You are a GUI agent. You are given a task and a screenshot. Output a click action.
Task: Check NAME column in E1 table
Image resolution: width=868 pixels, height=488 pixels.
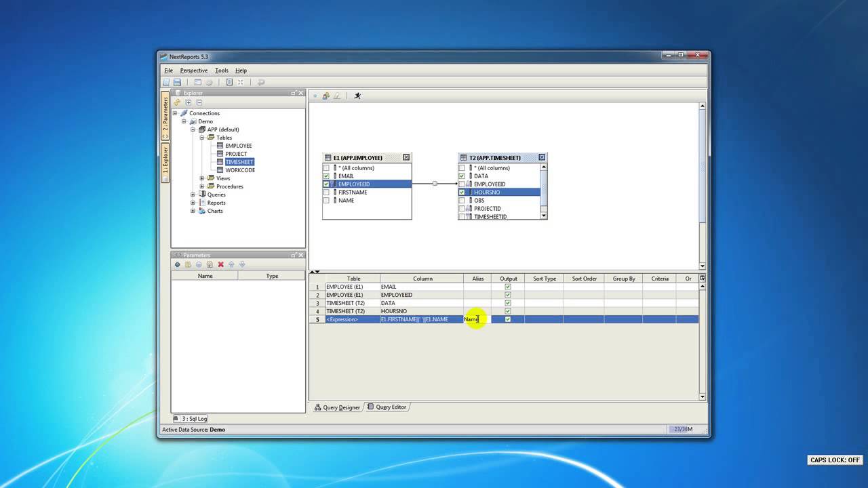[326, 201]
